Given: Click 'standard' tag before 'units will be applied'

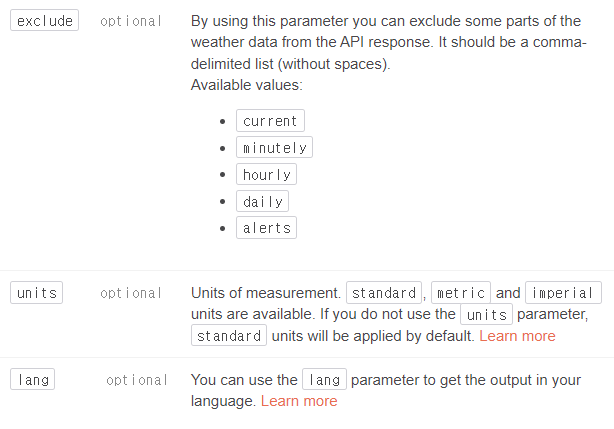Looking at the screenshot, I should tap(229, 336).
